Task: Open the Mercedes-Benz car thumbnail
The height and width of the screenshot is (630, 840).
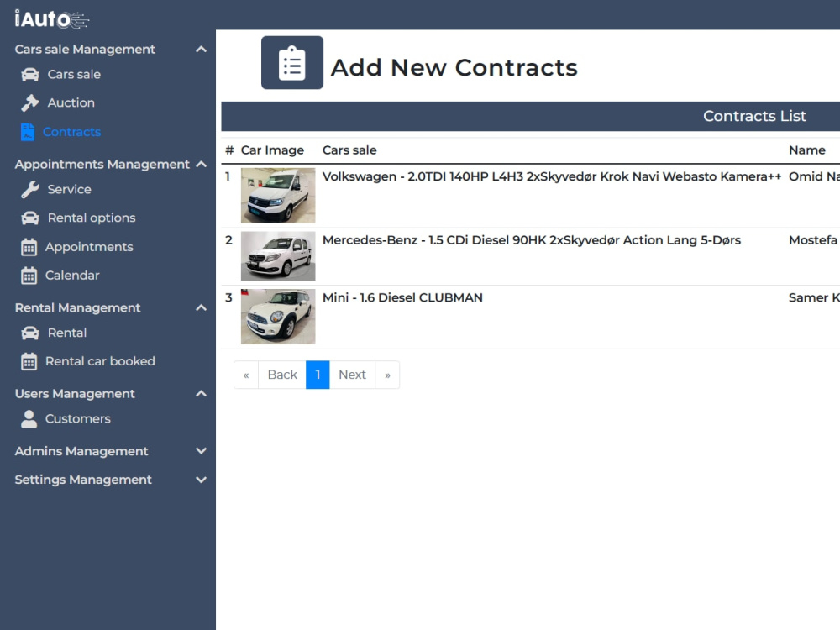Action: [x=278, y=256]
